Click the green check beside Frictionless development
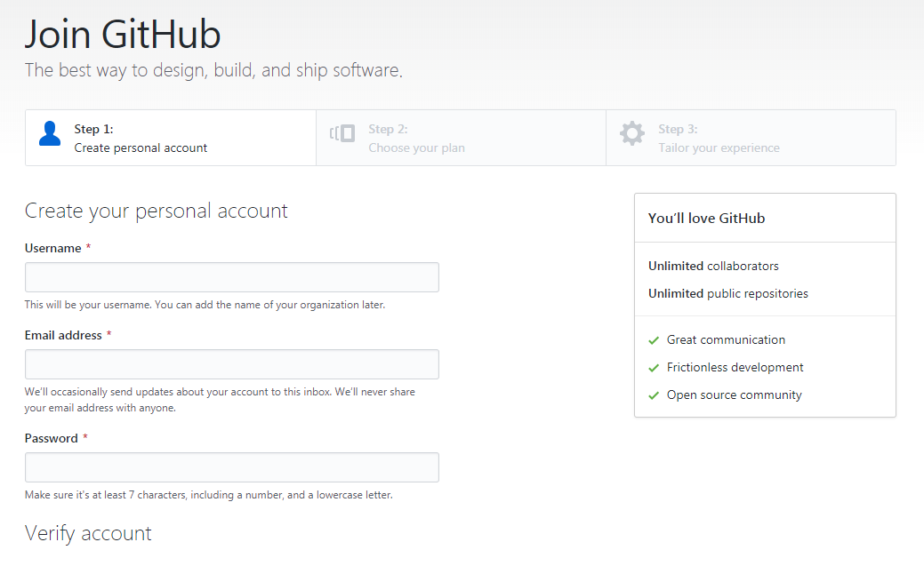Screen dimensions: 924x566 click(x=654, y=368)
